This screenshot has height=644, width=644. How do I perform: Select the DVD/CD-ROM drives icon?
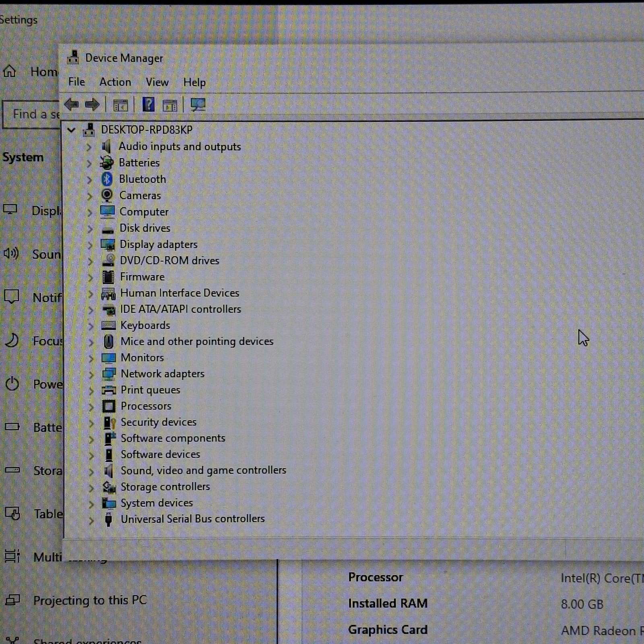108,260
